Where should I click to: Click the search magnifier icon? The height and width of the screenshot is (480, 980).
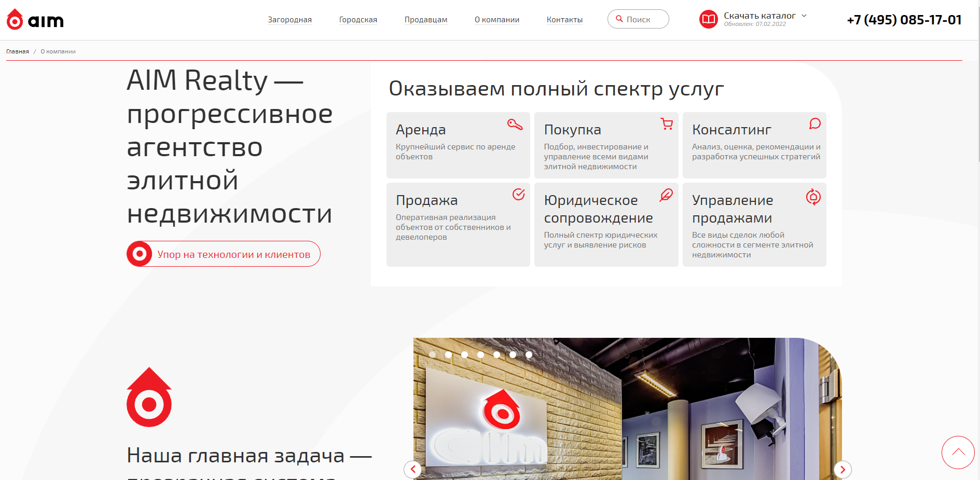click(619, 19)
